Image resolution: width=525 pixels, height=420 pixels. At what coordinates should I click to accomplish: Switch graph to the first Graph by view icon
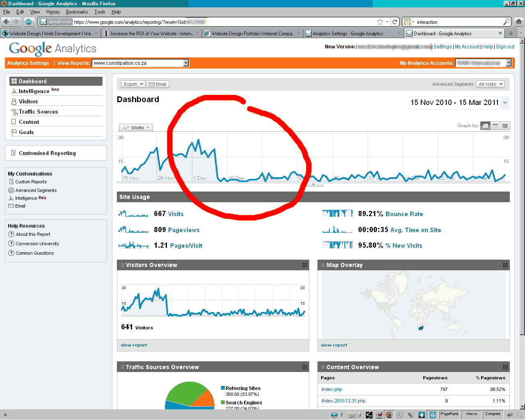(x=486, y=126)
